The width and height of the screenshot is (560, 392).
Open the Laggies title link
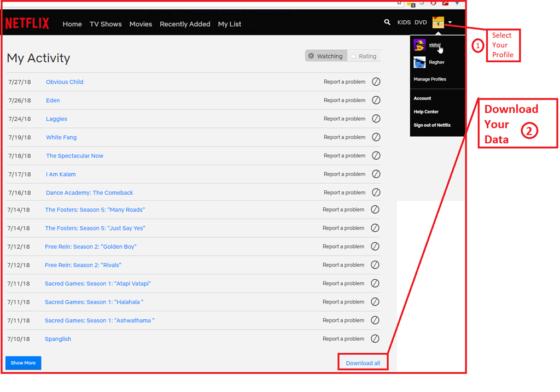tap(56, 119)
